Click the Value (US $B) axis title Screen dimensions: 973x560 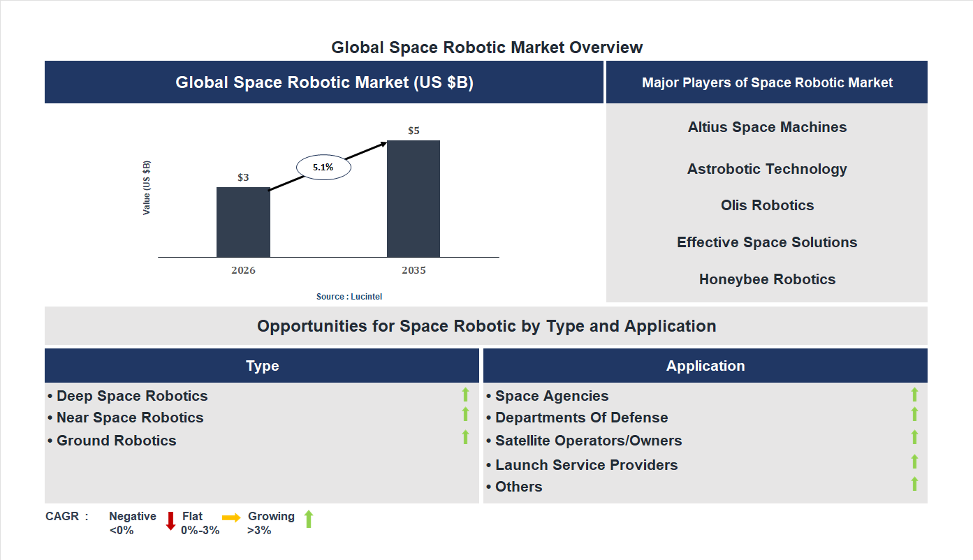pos(147,188)
